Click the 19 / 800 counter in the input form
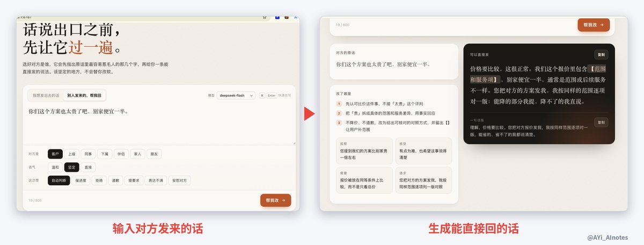Viewport: 644px width, 245px height. [x=35, y=200]
